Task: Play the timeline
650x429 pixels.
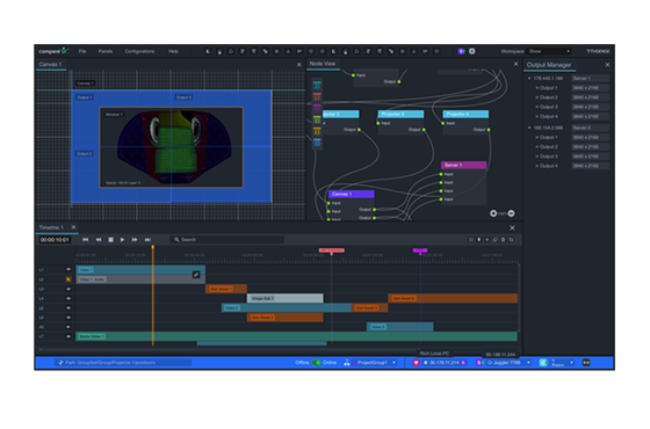Action: pos(122,240)
